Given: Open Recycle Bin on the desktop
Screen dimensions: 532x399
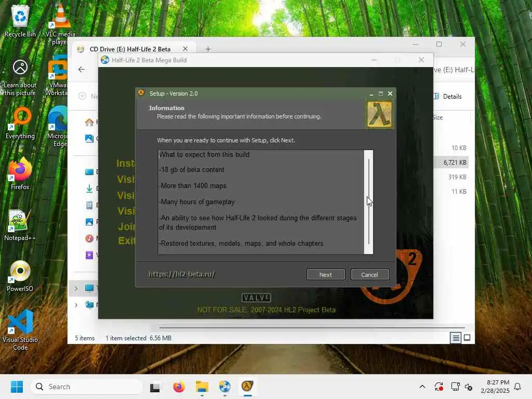Looking at the screenshot, I should 20,21.
